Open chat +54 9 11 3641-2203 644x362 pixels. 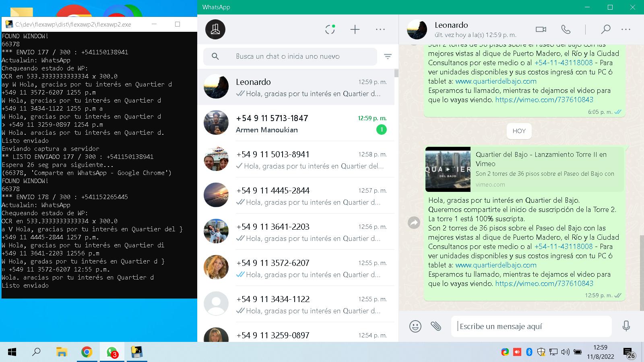tap(296, 232)
